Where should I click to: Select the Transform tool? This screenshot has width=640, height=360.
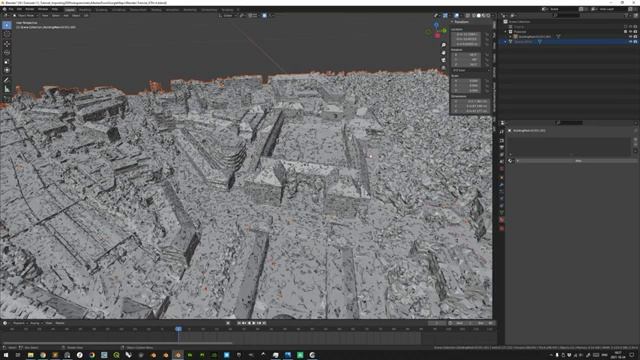coord(7,71)
